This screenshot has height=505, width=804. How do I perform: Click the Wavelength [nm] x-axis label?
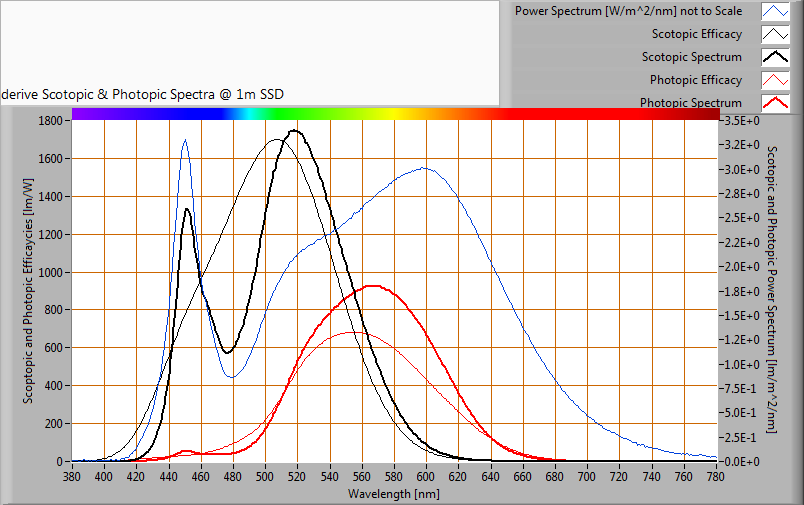[x=393, y=493]
